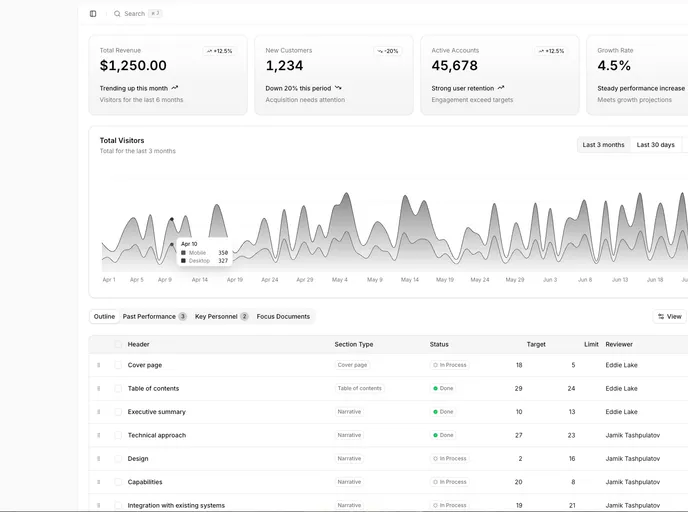
Task: Click the trend icon next to Strong user retention
Action: coord(501,88)
